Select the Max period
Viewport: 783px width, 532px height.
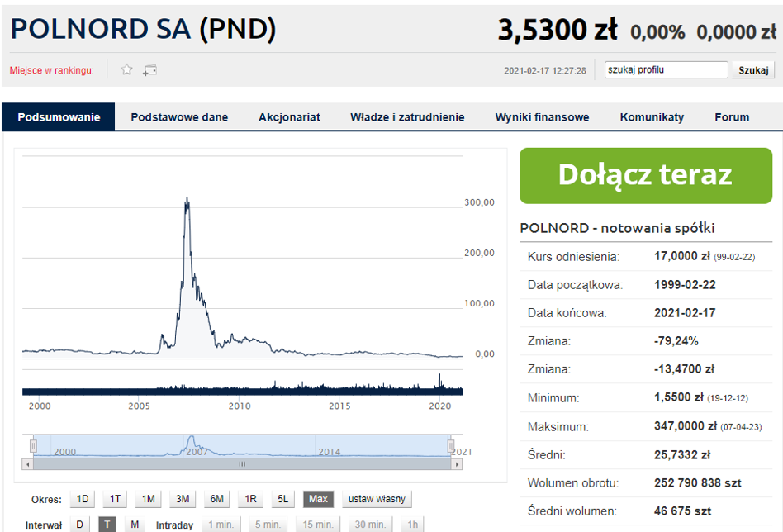click(x=318, y=498)
